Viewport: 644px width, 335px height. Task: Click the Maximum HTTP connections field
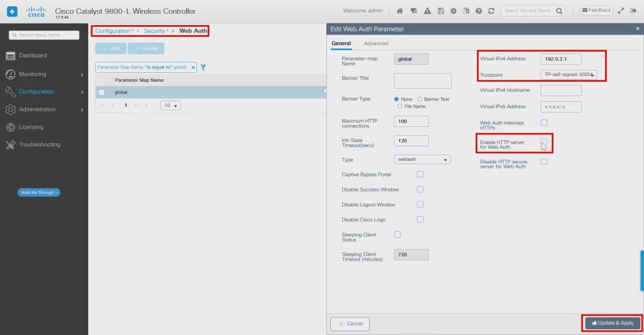point(411,121)
